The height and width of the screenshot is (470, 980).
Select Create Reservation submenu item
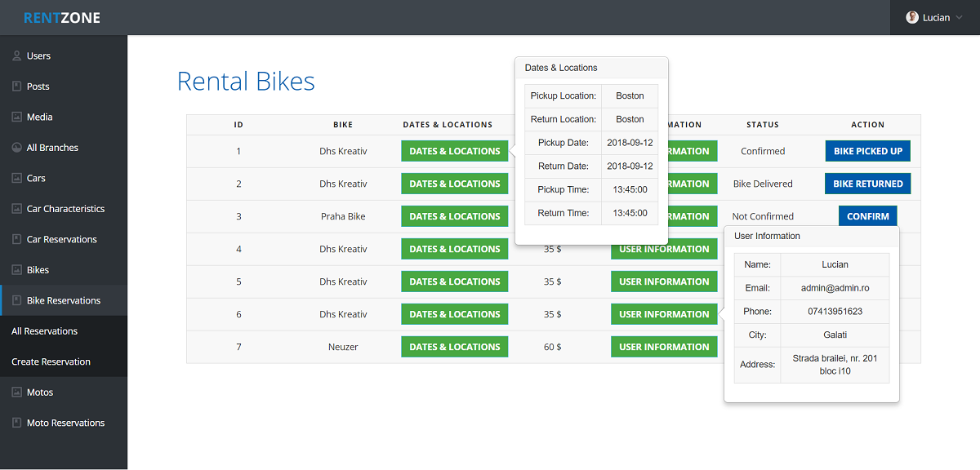click(51, 361)
